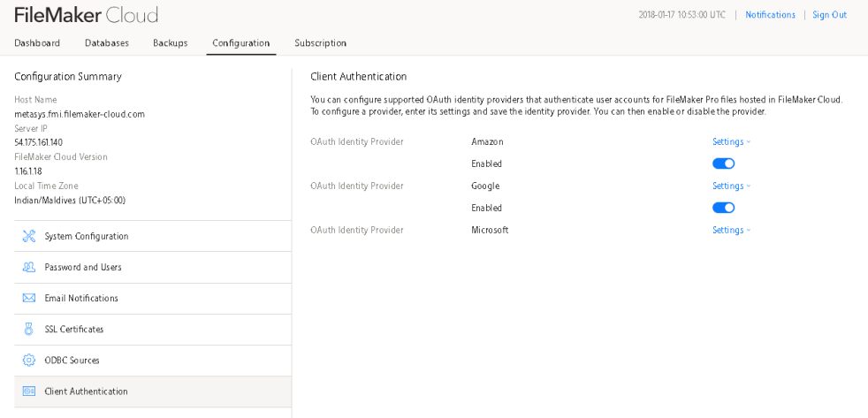Expand Amazon provider Settings dropdown

coord(731,141)
